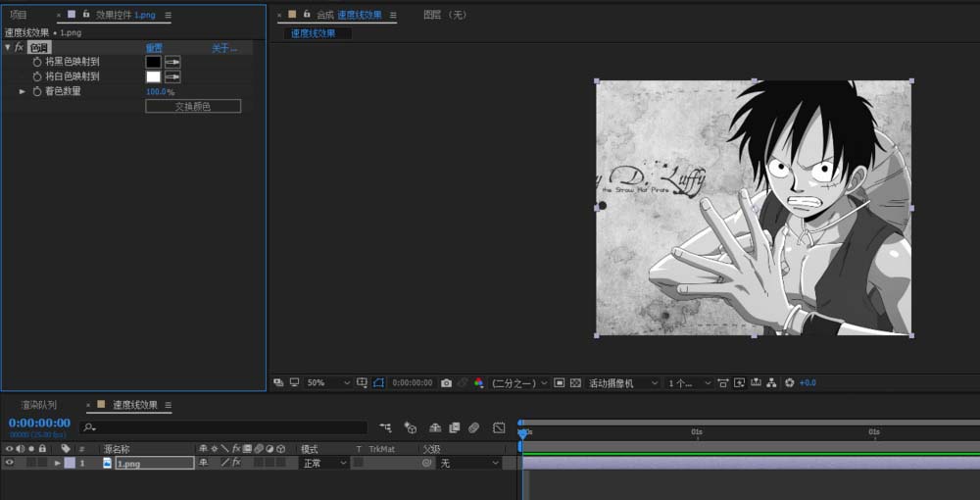Screen dimensions: 980x500
Task: Toggle the effects fx switch for 1.png layer
Action: click(236, 463)
